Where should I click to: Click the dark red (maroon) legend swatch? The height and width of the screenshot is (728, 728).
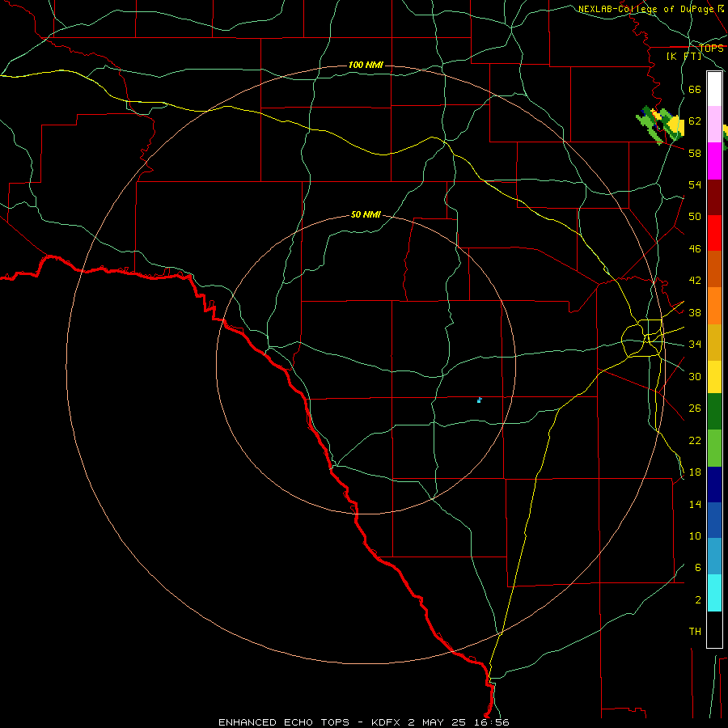(x=714, y=197)
